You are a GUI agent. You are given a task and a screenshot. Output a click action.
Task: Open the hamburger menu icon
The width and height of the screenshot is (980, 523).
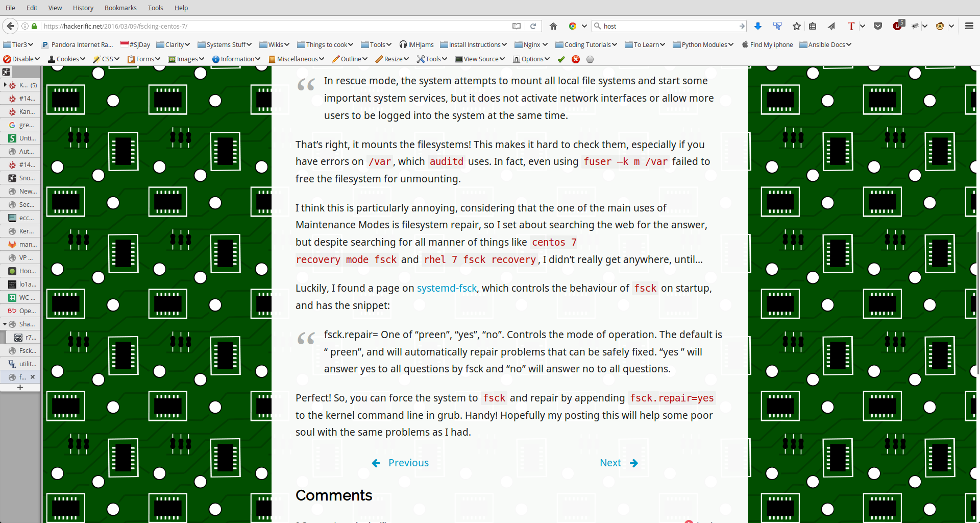pyautogui.click(x=969, y=26)
